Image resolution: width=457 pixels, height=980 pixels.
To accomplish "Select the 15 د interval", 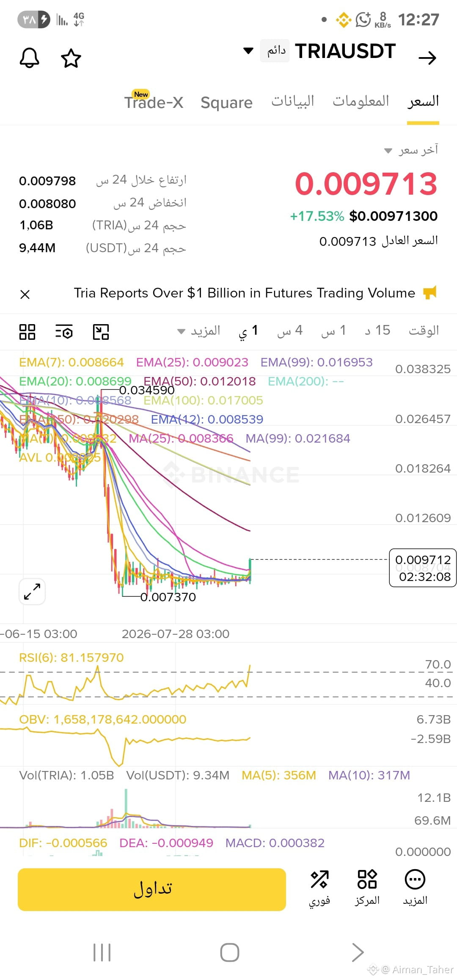I will (x=377, y=330).
